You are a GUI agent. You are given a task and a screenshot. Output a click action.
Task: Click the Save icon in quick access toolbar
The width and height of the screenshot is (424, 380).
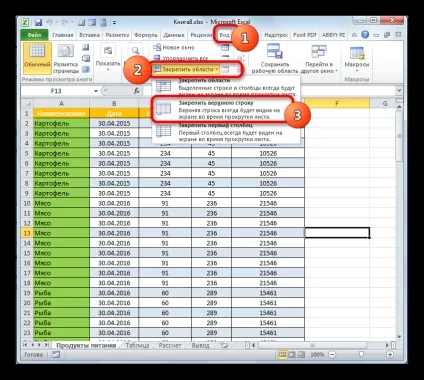click(x=38, y=23)
